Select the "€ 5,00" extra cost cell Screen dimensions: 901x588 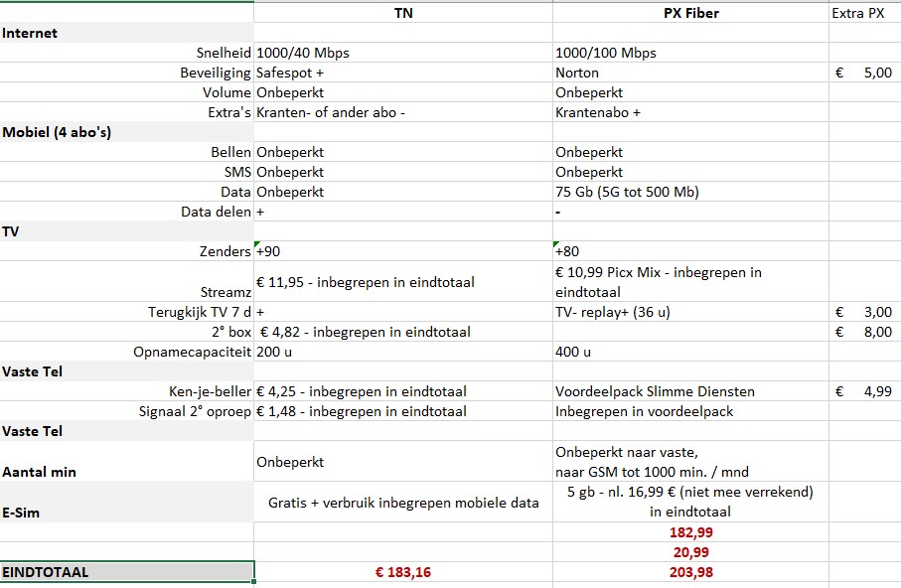pyautogui.click(x=864, y=73)
